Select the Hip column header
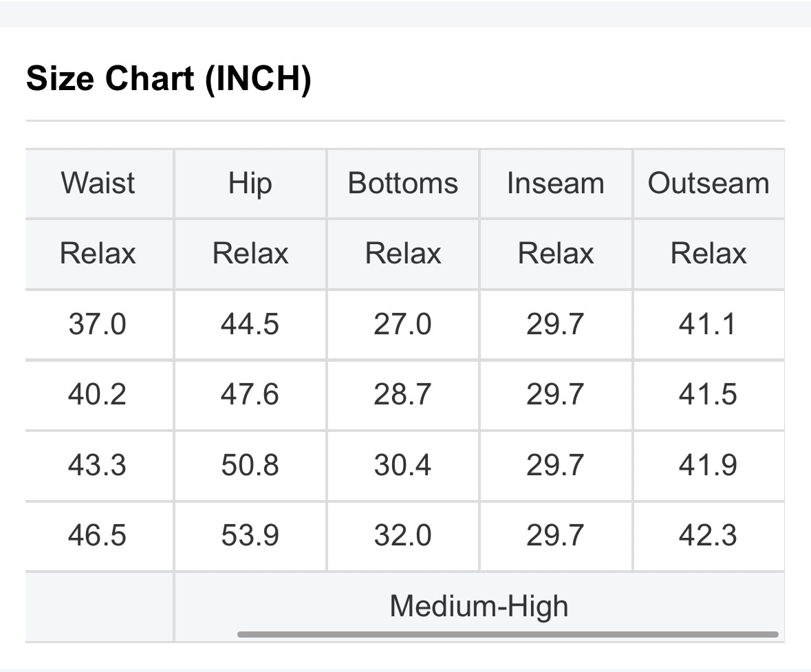Screen dimensions: 811x672 point(250,183)
